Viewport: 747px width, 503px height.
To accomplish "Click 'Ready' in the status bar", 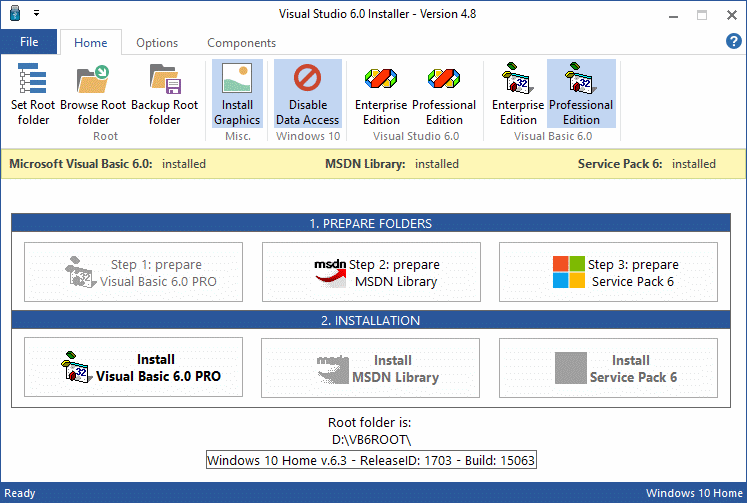I will [x=20, y=493].
